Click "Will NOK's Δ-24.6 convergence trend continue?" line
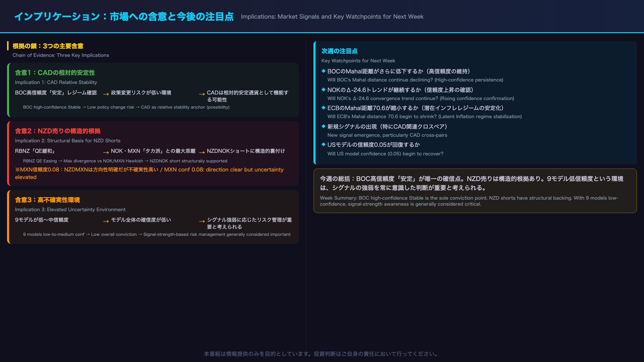 421,99
